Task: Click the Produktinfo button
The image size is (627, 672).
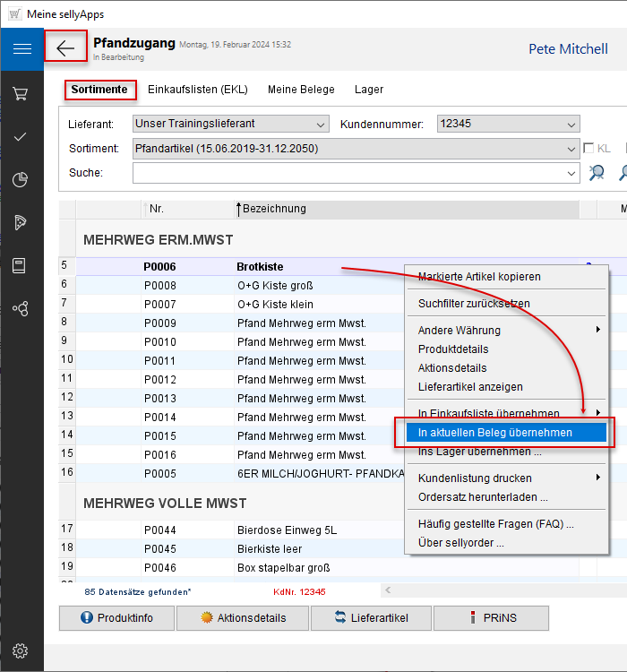Action: click(116, 617)
